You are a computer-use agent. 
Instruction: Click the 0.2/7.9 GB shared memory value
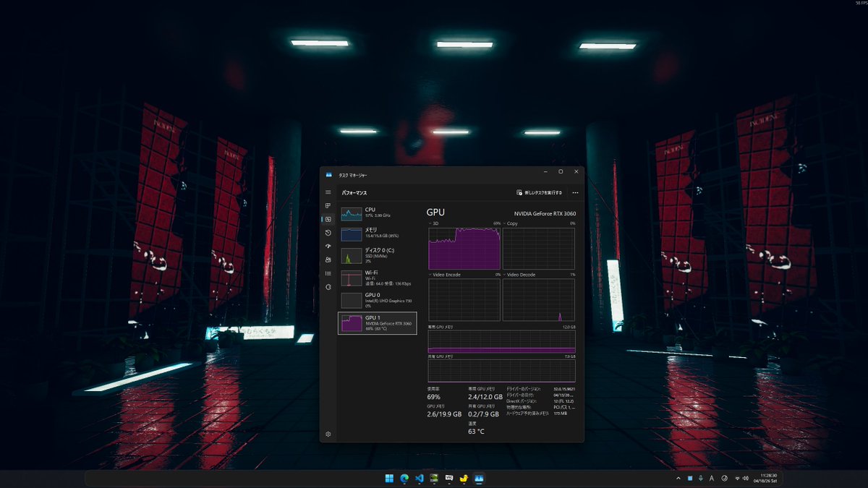pyautogui.click(x=482, y=414)
